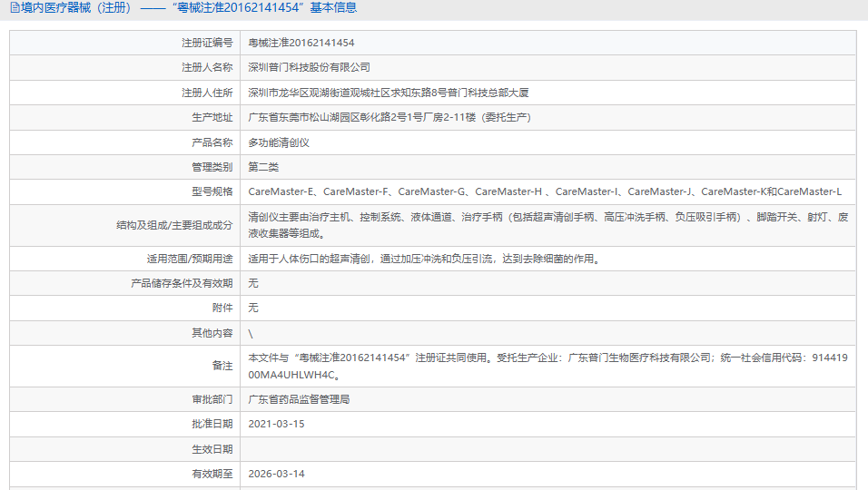Click the 注册人住所 label
868x490 pixels.
207,93
